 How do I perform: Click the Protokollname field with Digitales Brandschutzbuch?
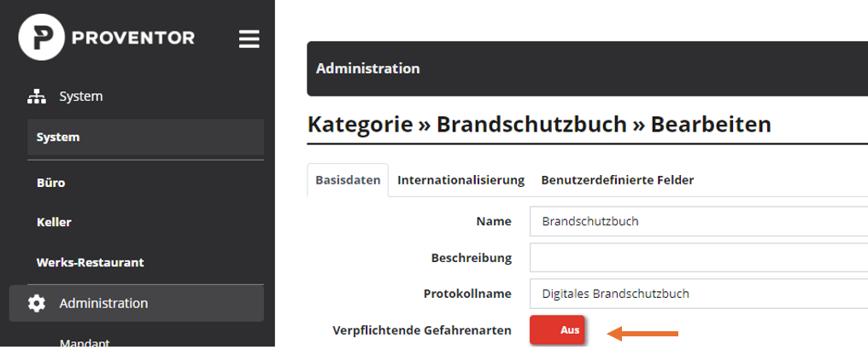(x=696, y=294)
